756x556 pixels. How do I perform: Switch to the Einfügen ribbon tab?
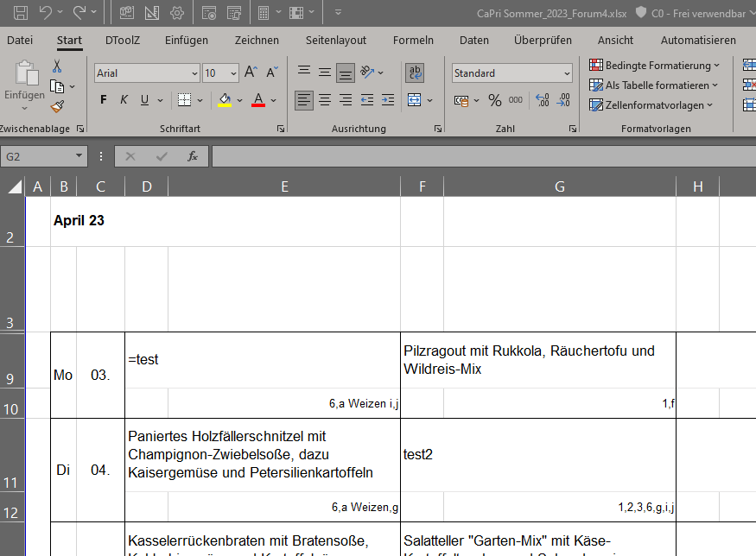(x=187, y=40)
